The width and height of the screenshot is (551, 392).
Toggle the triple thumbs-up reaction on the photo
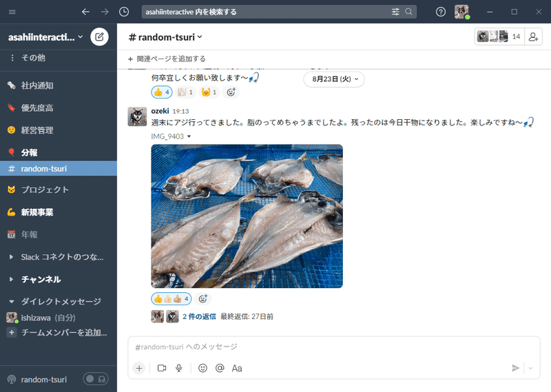point(171,299)
